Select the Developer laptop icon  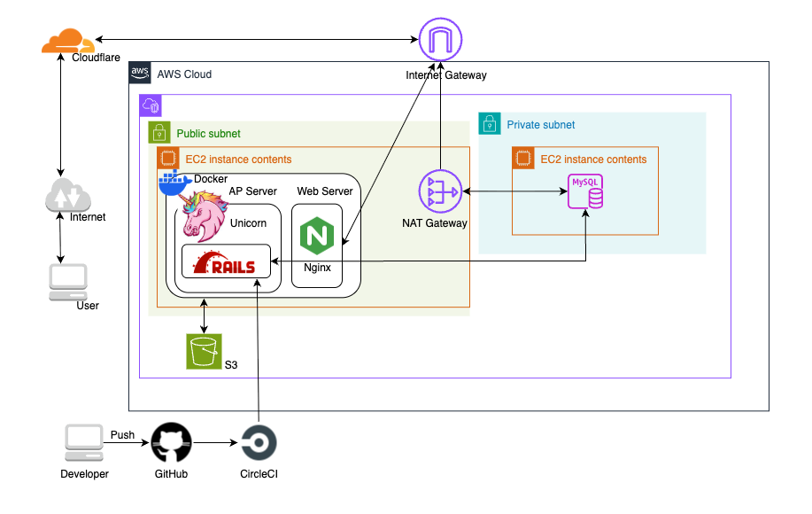click(83, 441)
